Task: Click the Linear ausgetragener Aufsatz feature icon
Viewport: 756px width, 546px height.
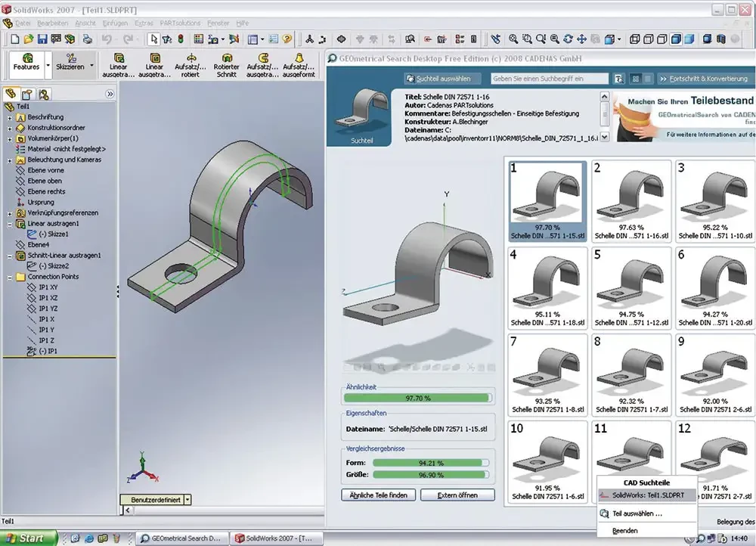Action: click(x=119, y=65)
